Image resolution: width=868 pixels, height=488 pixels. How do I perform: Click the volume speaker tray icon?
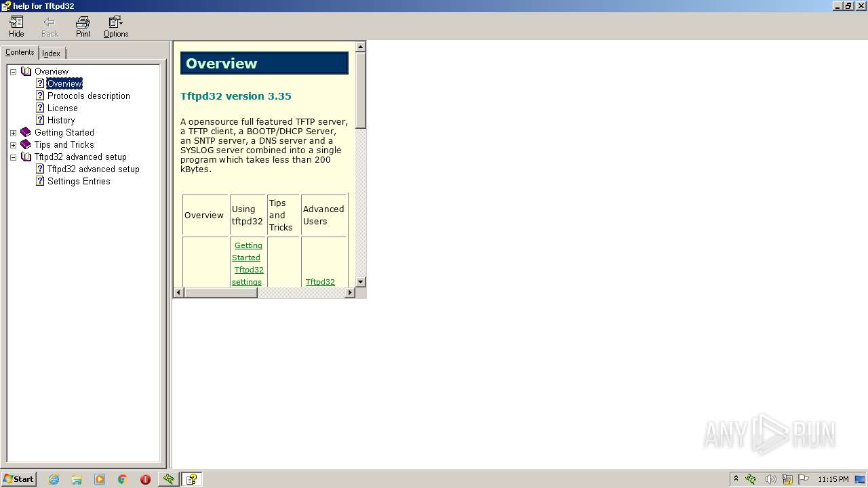coord(770,479)
